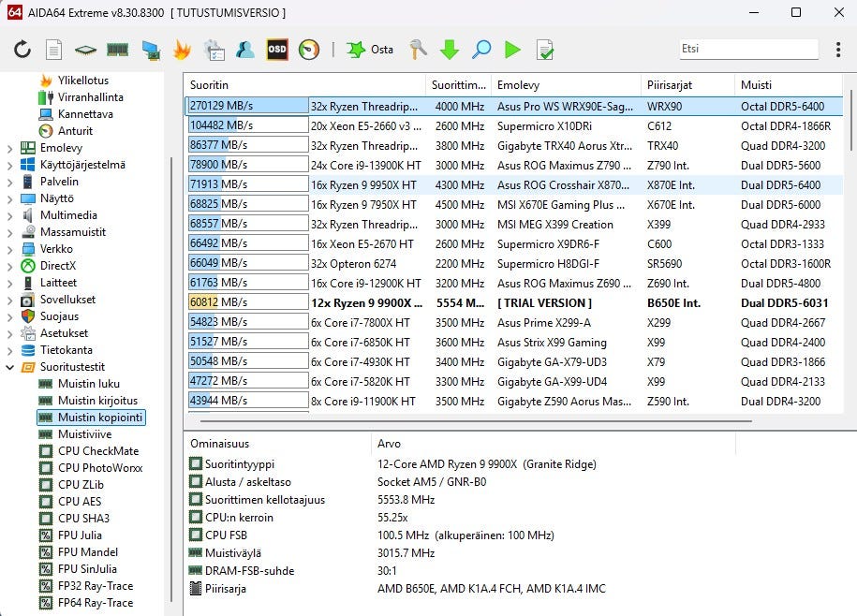Start the flame stability test icon
The width and height of the screenshot is (857, 616).
(182, 50)
